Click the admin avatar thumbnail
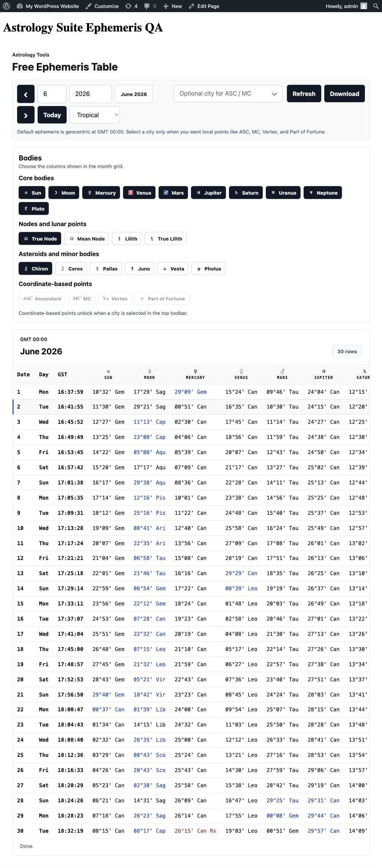 click(x=364, y=6)
